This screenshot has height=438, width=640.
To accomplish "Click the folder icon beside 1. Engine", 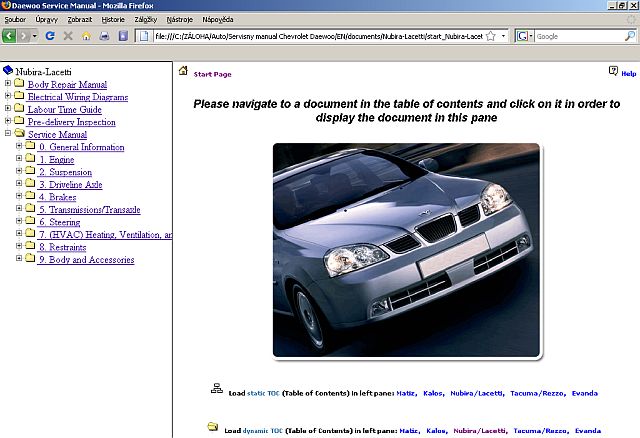I will pos(30,158).
